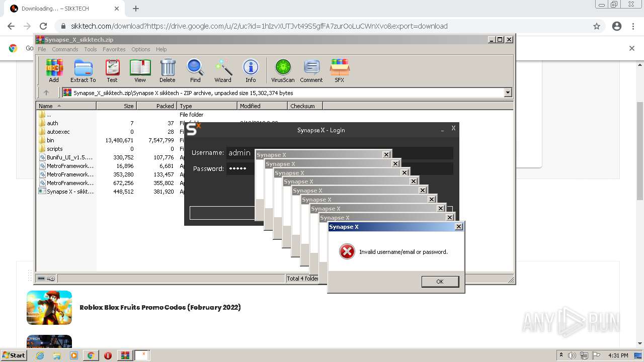Click the SFX toolbar icon
This screenshot has width=644, height=362.
(340, 70)
